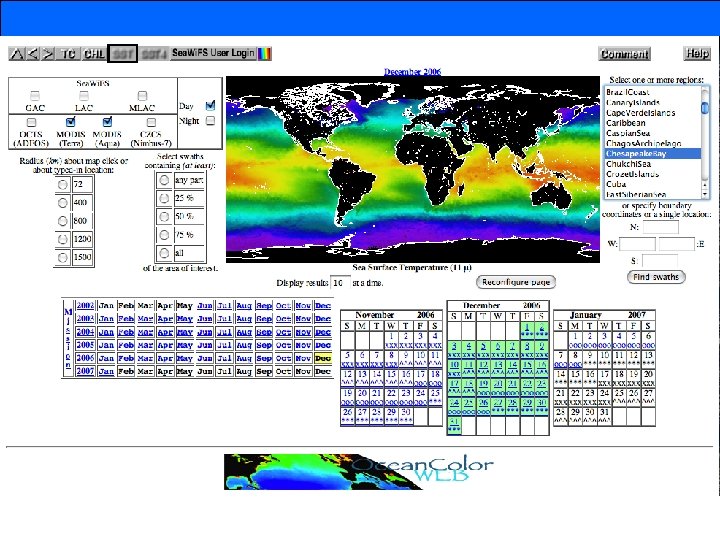Enable the OCTS (ADEOS) checkbox

pyautogui.click(x=31, y=122)
